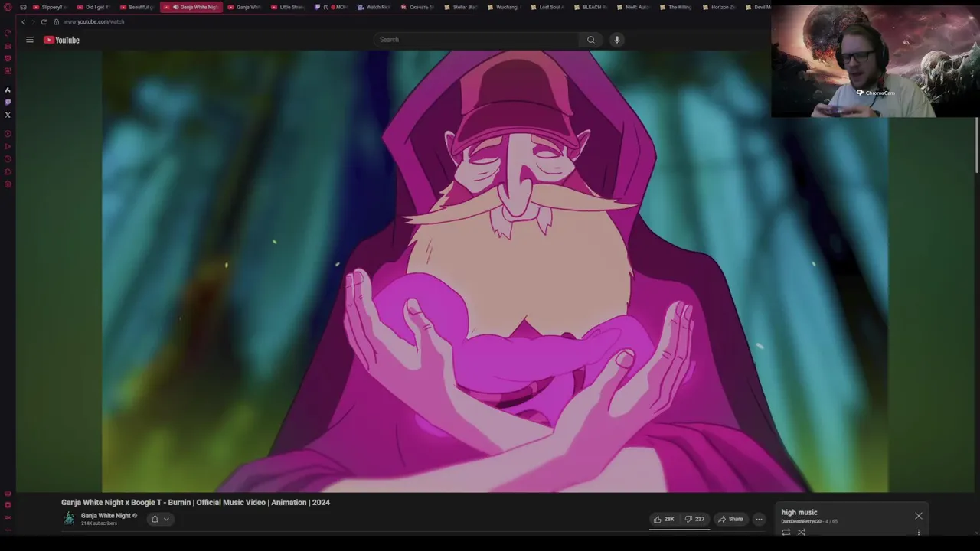Go back with the browser back arrow
The width and height of the screenshot is (980, 551).
pyautogui.click(x=23, y=22)
